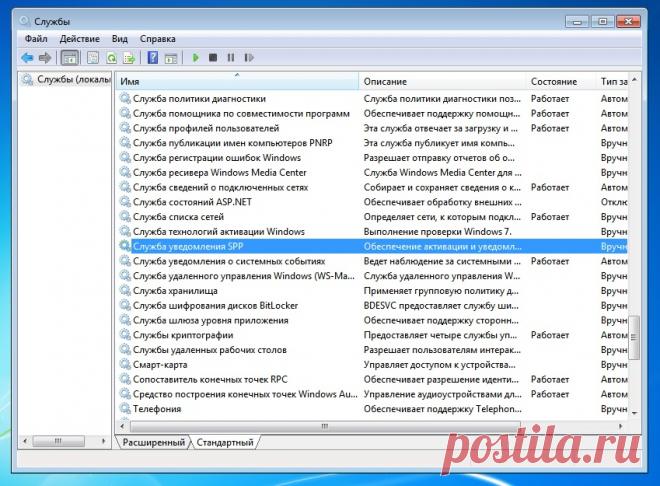Click description 'Выполнение проверки Windows 7.'
This screenshot has width=660, height=486.
[x=438, y=231]
